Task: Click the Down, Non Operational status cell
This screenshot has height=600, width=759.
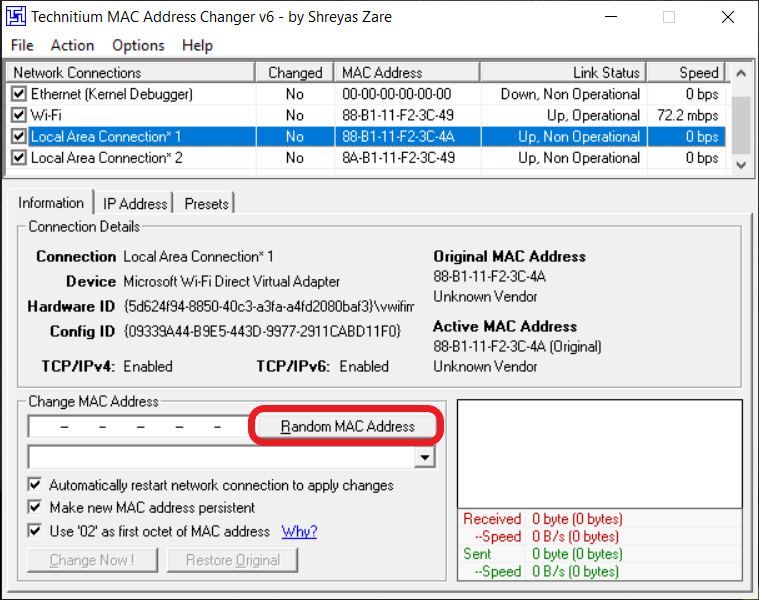Action: point(570,94)
